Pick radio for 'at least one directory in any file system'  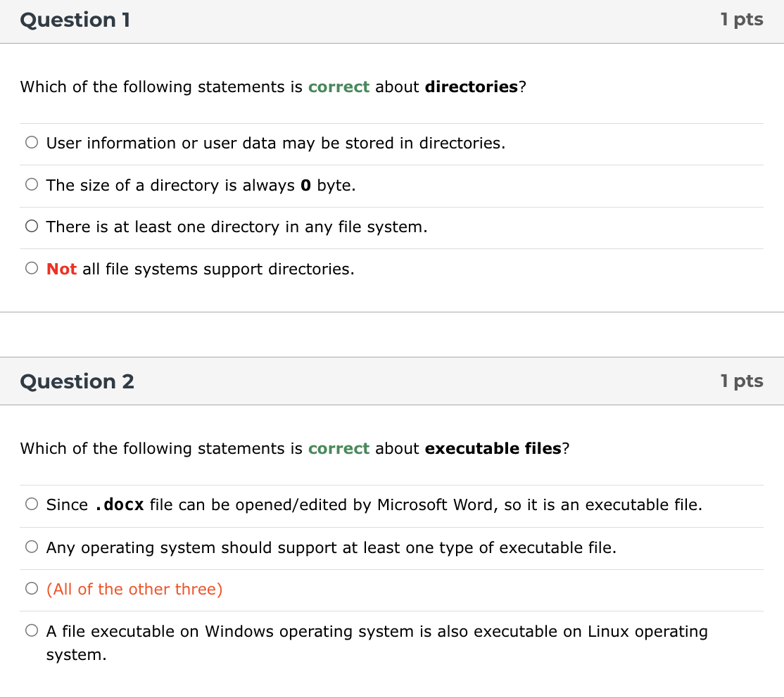point(32,227)
